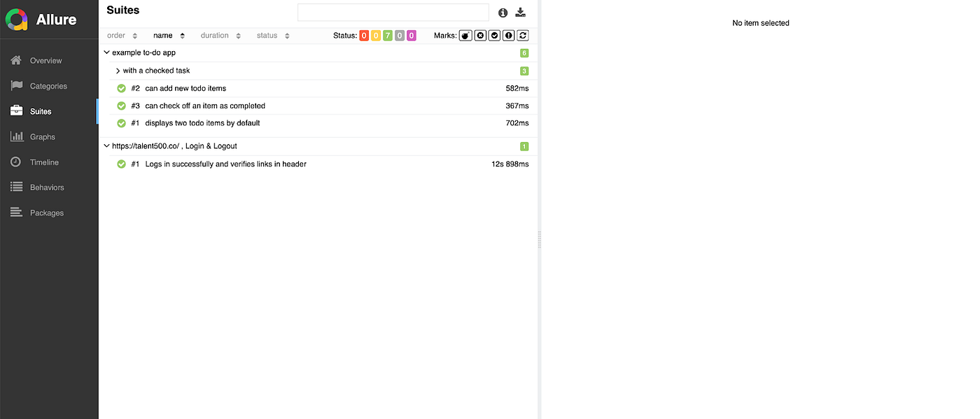Click passed icon of 'displays two todo items'

point(121,123)
